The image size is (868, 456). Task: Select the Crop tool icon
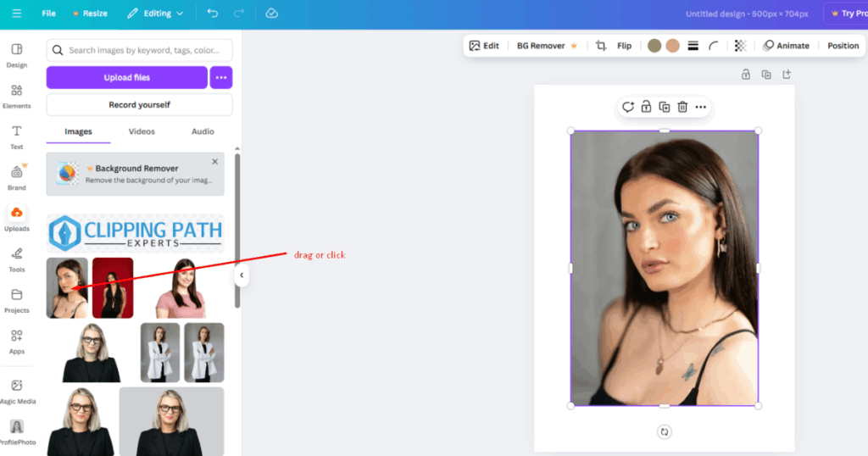point(601,46)
